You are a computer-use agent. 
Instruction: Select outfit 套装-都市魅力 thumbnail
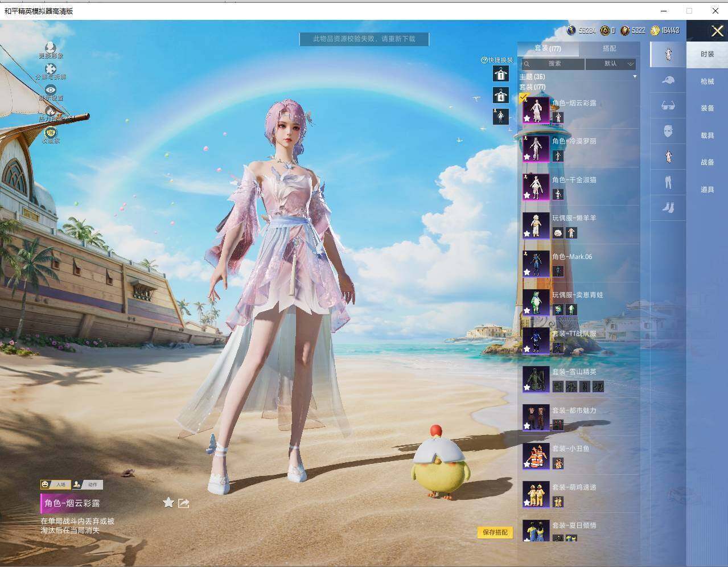[536, 417]
